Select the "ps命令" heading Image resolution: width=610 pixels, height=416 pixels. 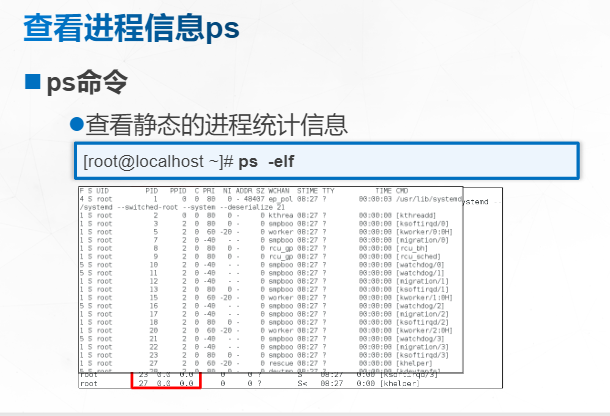pyautogui.click(x=87, y=82)
